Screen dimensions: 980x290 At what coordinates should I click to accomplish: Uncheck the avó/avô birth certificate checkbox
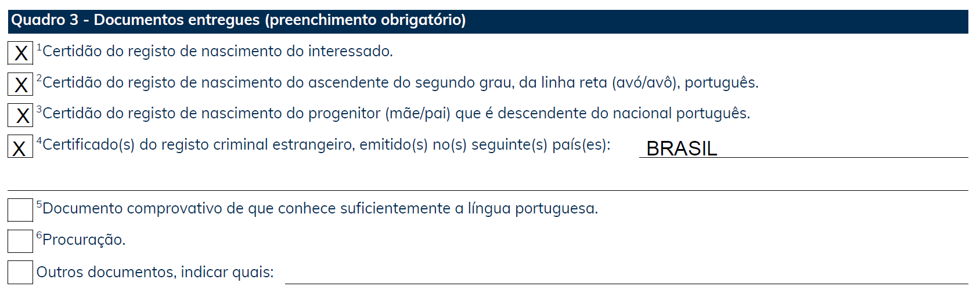click(20, 84)
